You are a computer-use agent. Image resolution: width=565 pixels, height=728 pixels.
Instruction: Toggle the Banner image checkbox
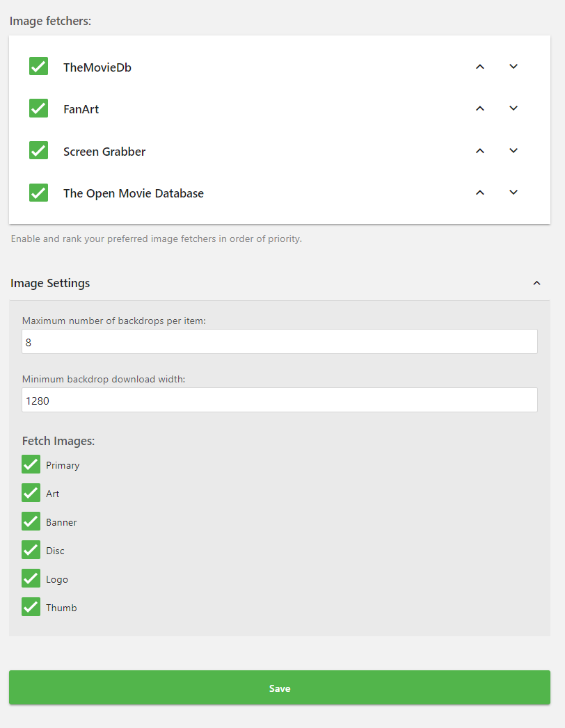31,522
